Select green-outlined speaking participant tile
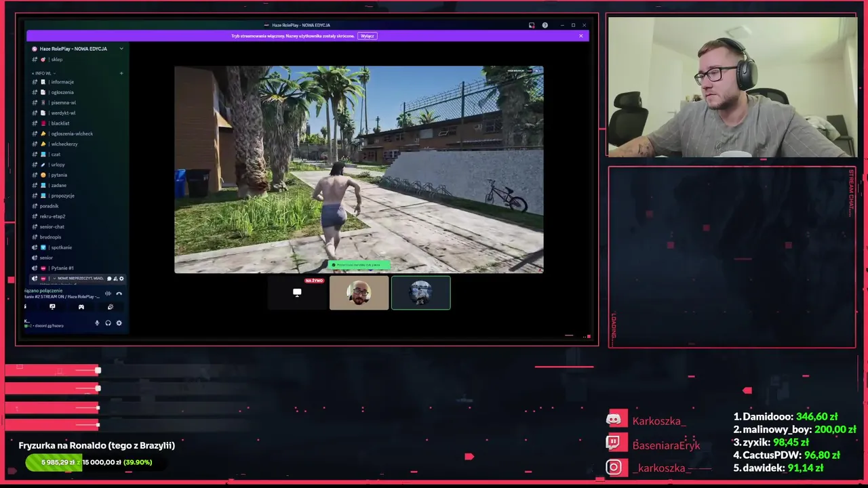Viewport: 868px width, 488px height. [420, 293]
